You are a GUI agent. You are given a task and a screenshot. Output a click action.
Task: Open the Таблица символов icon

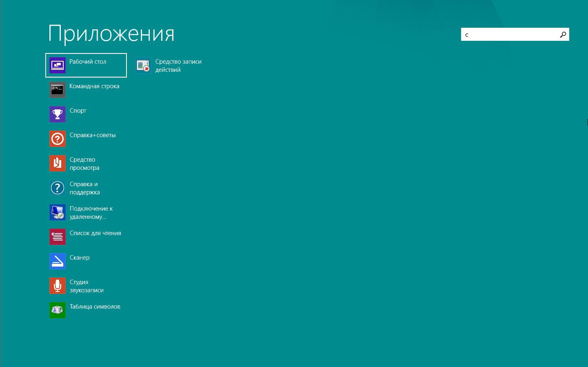(58, 310)
